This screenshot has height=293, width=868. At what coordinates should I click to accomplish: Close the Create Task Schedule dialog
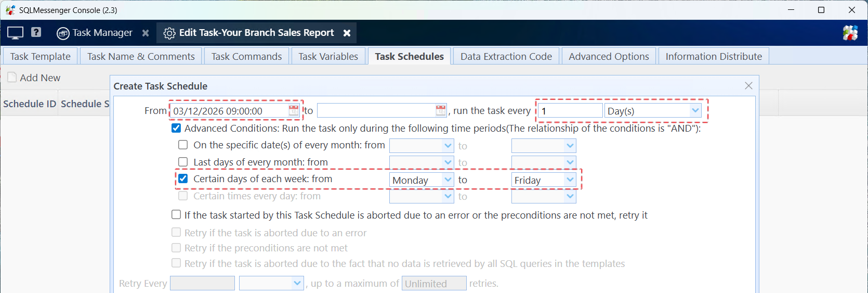748,86
